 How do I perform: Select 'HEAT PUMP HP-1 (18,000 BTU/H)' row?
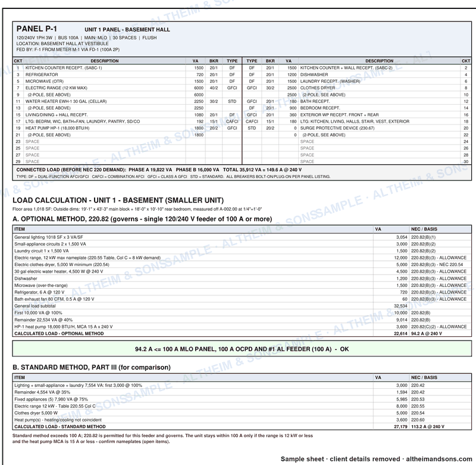(127, 128)
